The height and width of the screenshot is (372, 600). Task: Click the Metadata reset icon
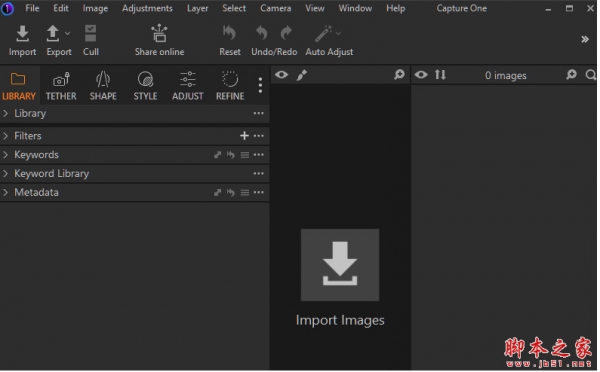point(230,193)
